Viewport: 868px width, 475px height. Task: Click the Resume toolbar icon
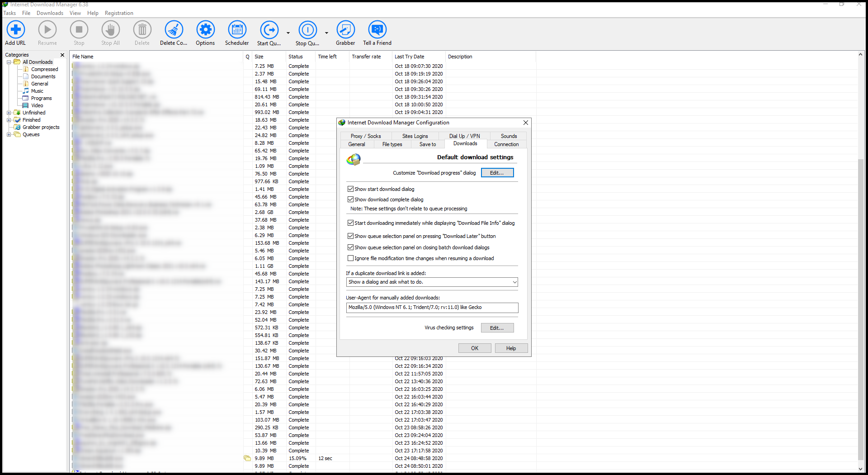coord(47,30)
